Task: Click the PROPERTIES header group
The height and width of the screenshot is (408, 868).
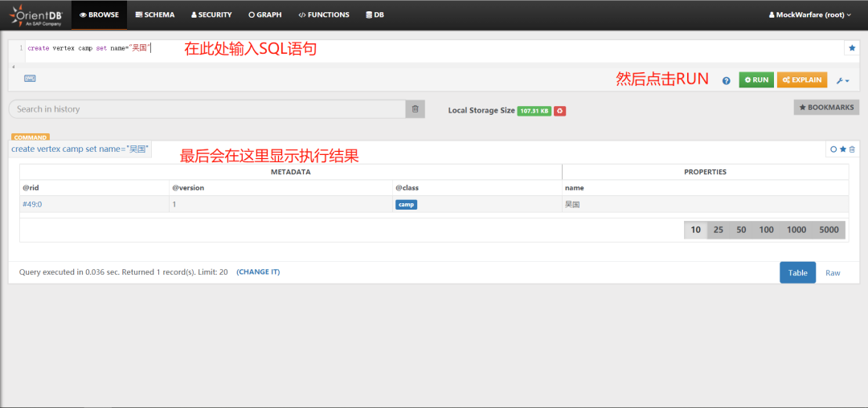Action: pyautogui.click(x=706, y=172)
